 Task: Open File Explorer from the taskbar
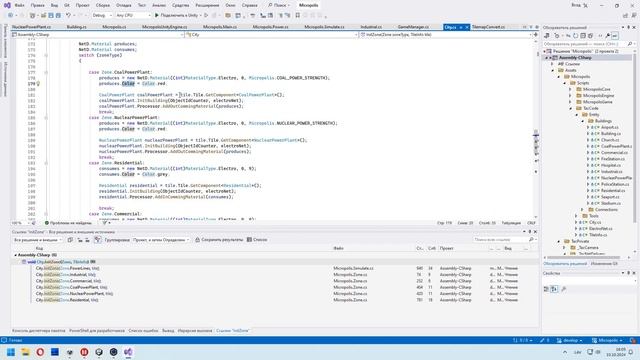click(25, 352)
